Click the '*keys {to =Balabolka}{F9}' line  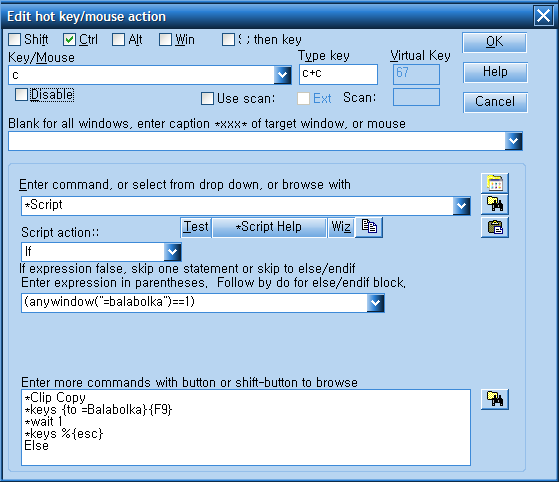point(98,410)
